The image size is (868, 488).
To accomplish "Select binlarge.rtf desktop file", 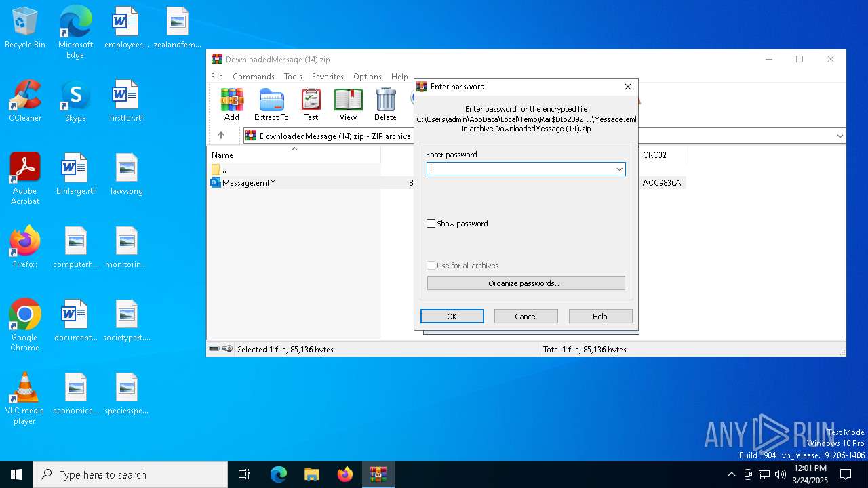I will 75,175.
